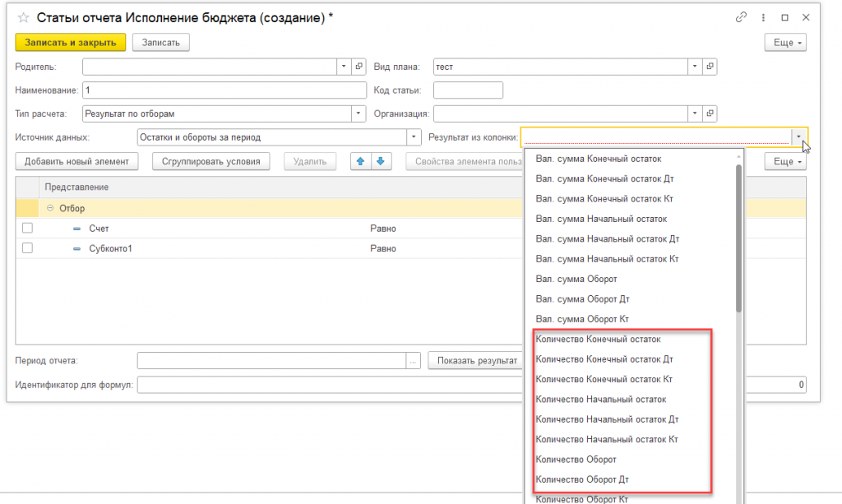Focus Идентификатор для формул field
842x504 pixels.
(331, 384)
